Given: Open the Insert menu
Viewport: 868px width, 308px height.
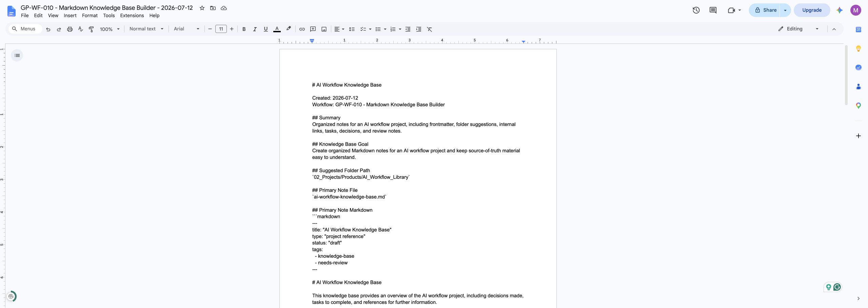Looking at the screenshot, I should coord(70,16).
